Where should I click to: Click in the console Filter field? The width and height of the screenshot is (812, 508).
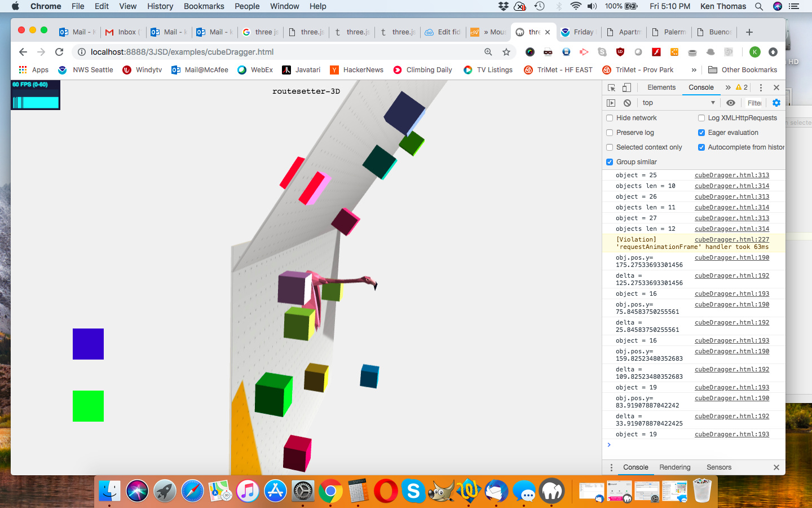click(754, 103)
